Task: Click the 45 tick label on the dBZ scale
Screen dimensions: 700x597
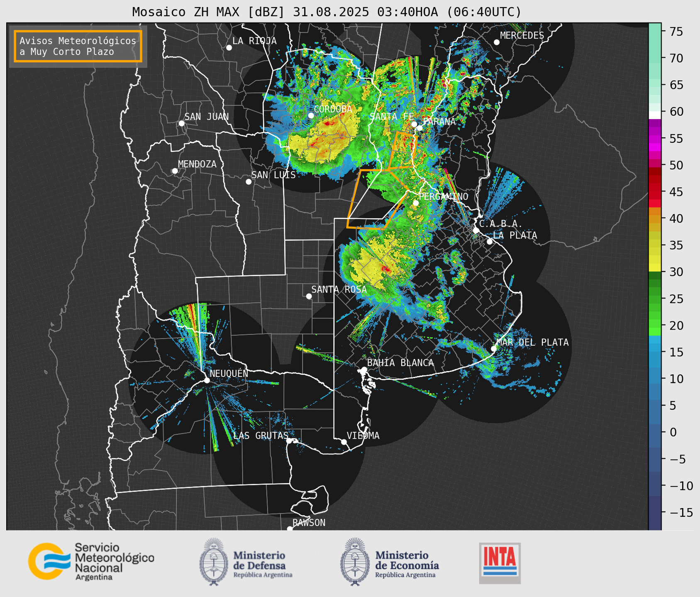Action: pos(676,192)
